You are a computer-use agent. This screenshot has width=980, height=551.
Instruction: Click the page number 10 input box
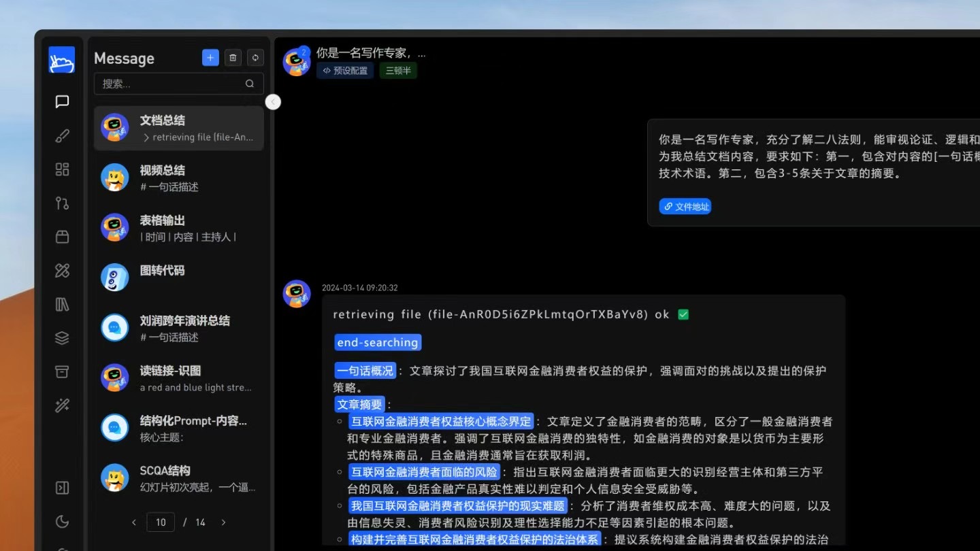[161, 522]
